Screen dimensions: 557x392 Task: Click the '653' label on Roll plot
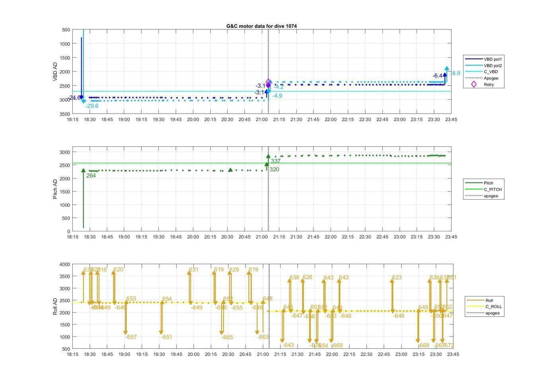131,299
